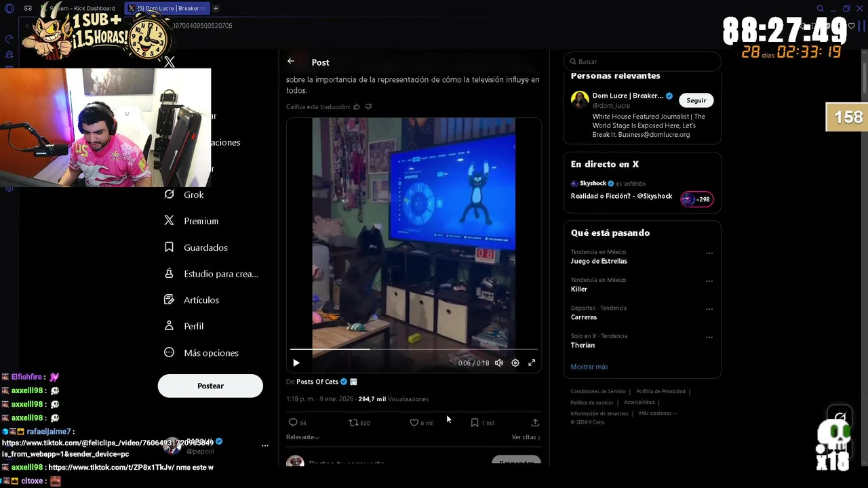The width and height of the screenshot is (868, 488).
Task: Click the Opera browser logo
Action: [9, 8]
